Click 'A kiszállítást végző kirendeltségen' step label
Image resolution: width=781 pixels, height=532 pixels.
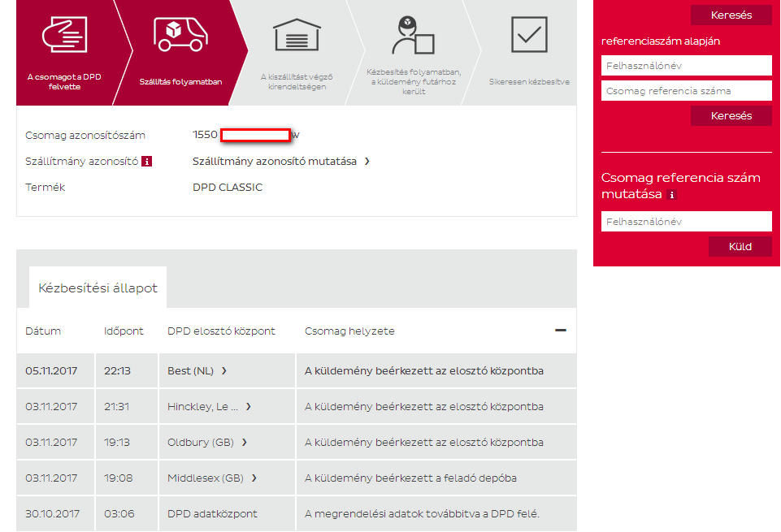click(297, 81)
